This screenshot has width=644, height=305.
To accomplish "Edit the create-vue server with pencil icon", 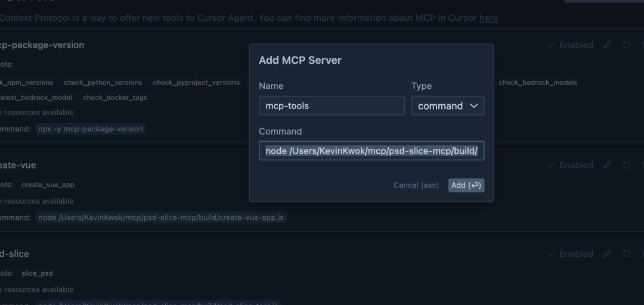I will pos(607,165).
